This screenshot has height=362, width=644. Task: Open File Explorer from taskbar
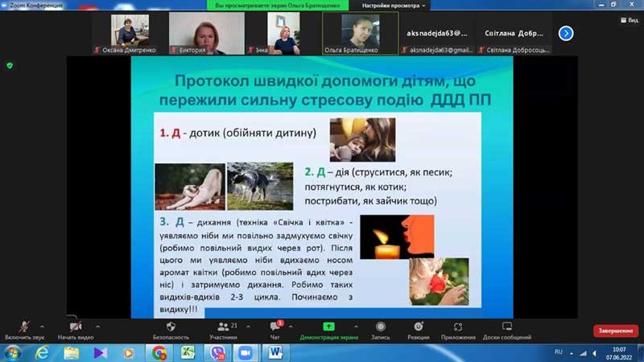[71, 353]
